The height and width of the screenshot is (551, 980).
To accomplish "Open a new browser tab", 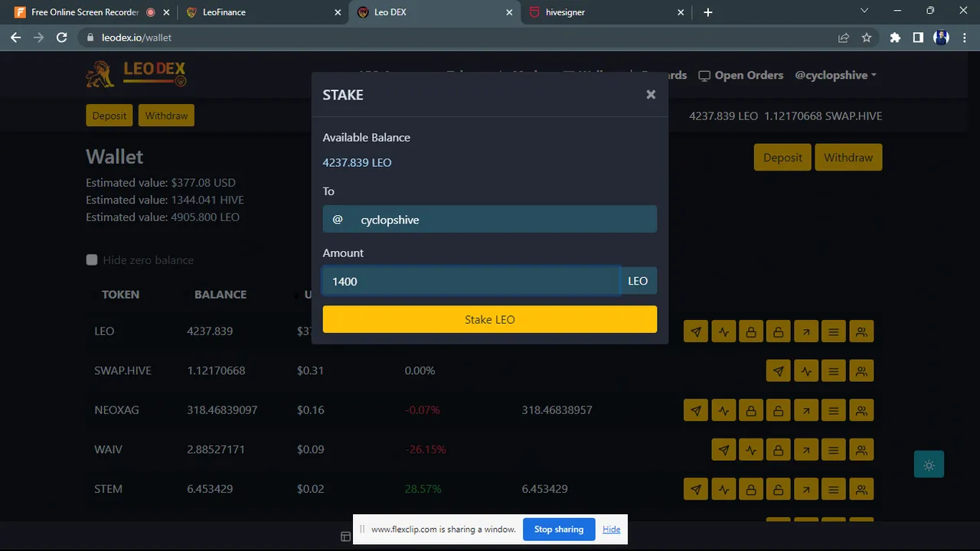I will pos(707,12).
